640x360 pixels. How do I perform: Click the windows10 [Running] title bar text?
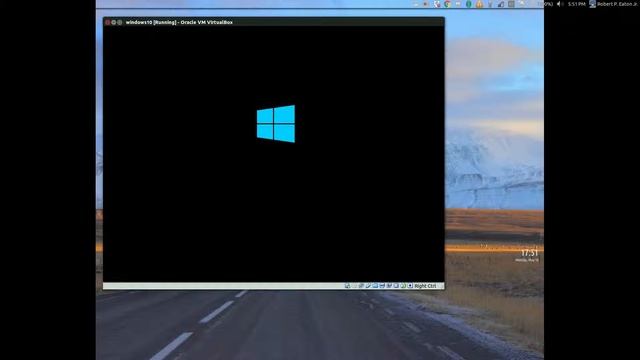[179, 22]
